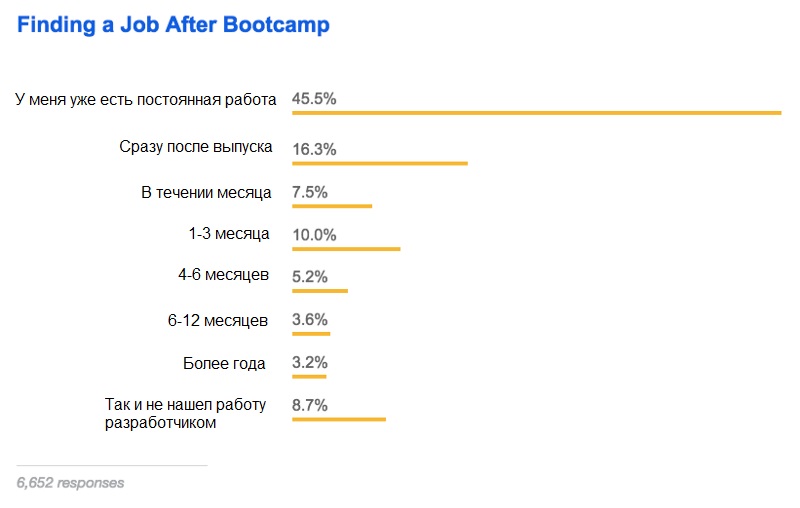Click the 45.5% value
The image size is (800, 508).
314,99
